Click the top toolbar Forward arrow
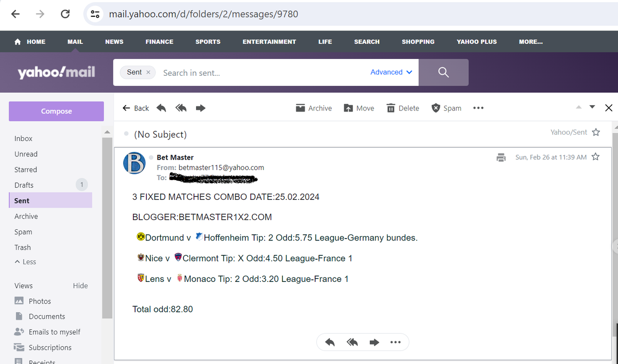 point(201,108)
